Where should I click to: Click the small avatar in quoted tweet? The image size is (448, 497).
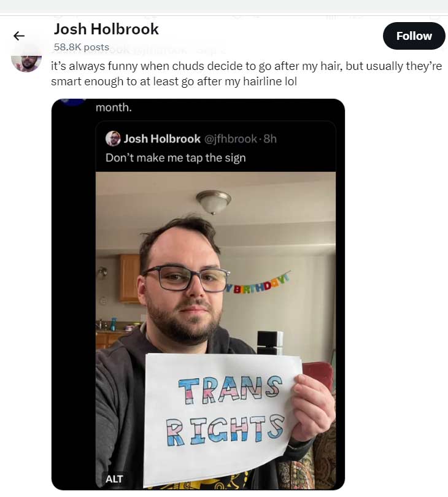tap(113, 139)
